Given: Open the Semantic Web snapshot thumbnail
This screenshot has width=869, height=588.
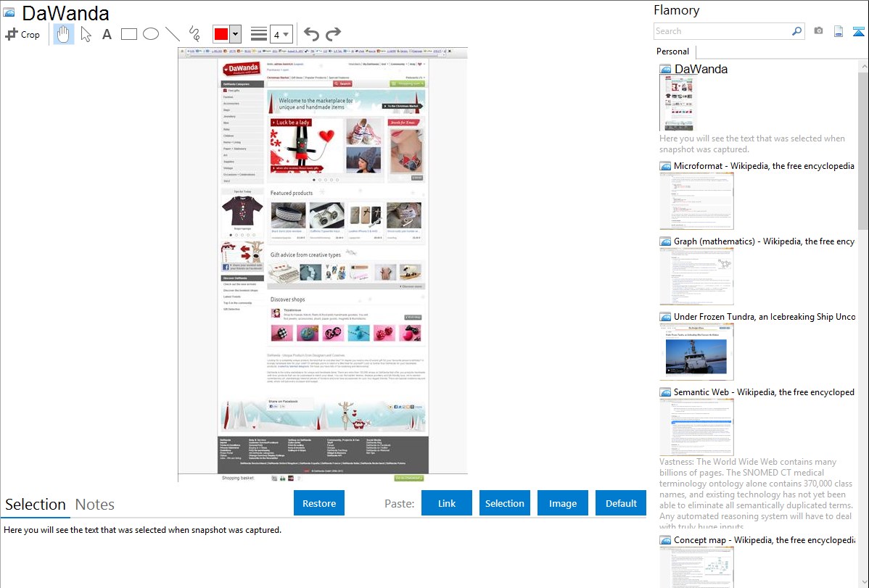Looking at the screenshot, I should click(x=696, y=427).
